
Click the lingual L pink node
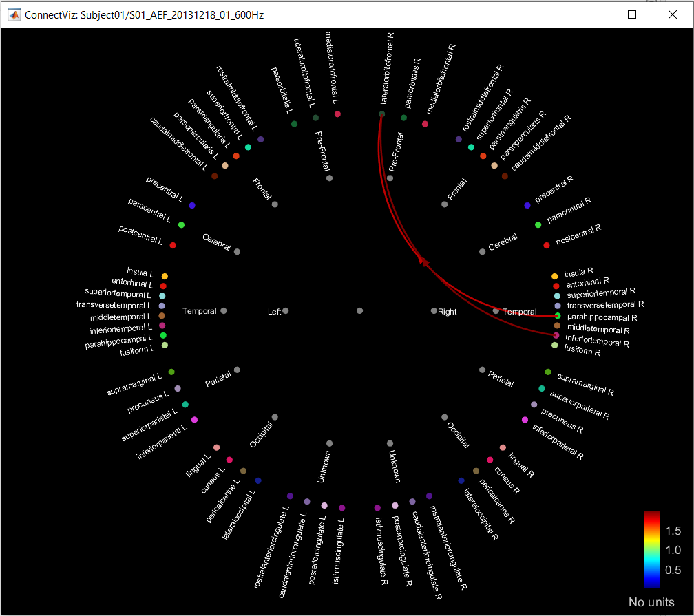pos(216,447)
